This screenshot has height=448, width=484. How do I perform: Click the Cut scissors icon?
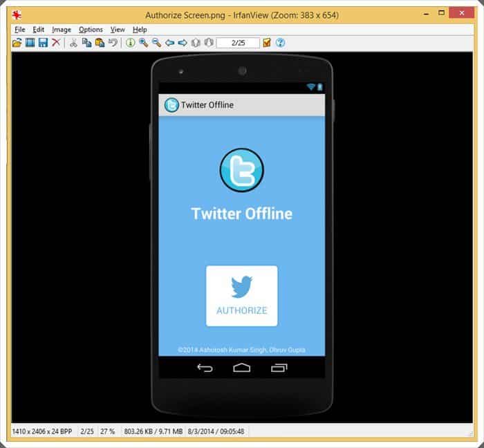(x=73, y=43)
